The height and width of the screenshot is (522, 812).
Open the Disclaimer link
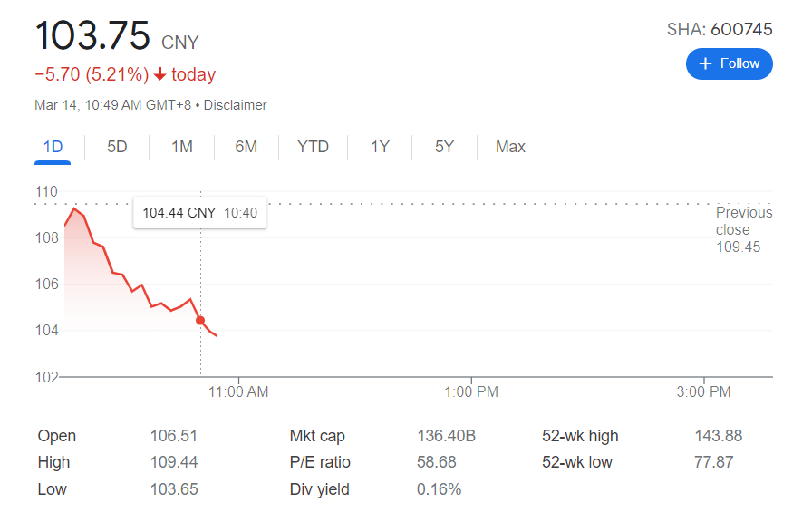pos(236,105)
